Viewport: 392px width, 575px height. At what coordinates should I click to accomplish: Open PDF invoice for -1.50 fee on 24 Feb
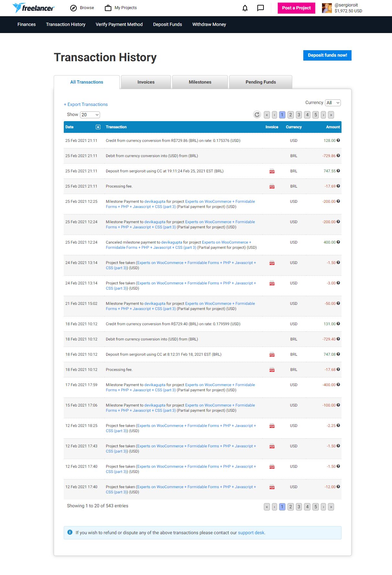(x=272, y=263)
